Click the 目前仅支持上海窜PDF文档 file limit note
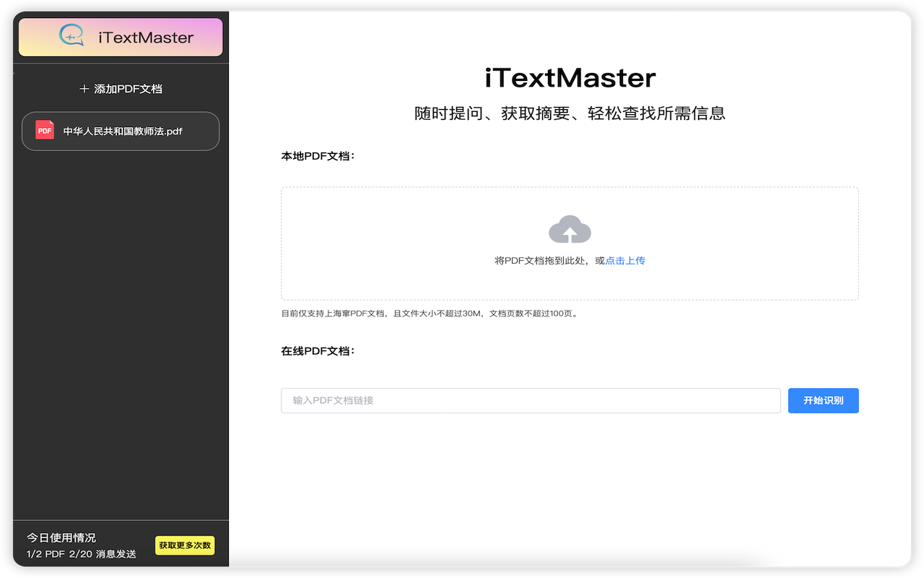Image resolution: width=924 pixels, height=578 pixels. click(430, 314)
